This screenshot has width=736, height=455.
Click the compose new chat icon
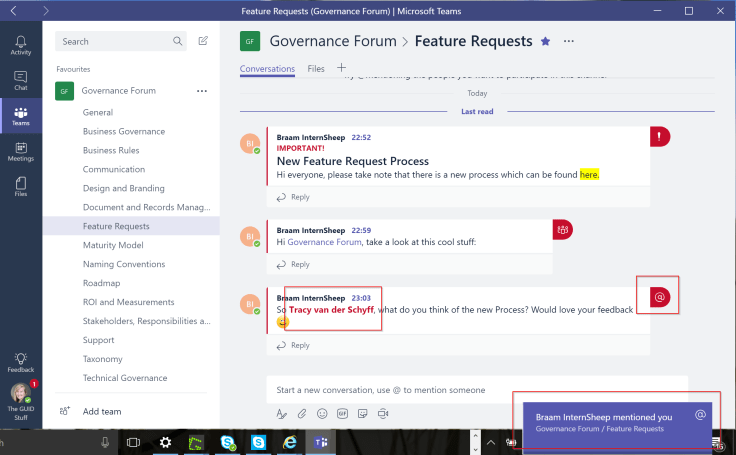pyautogui.click(x=204, y=41)
